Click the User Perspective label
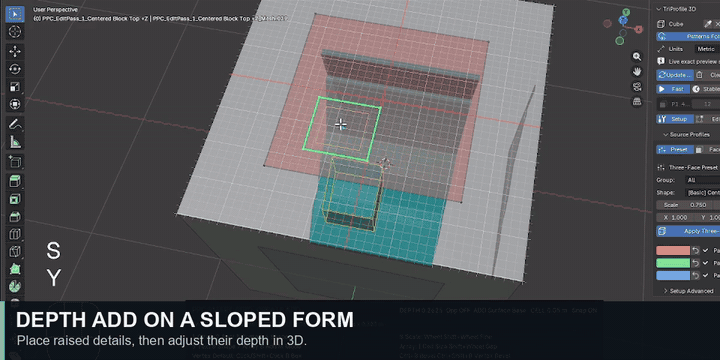Image resolution: width=720 pixels, height=360 pixels. [x=55, y=9]
